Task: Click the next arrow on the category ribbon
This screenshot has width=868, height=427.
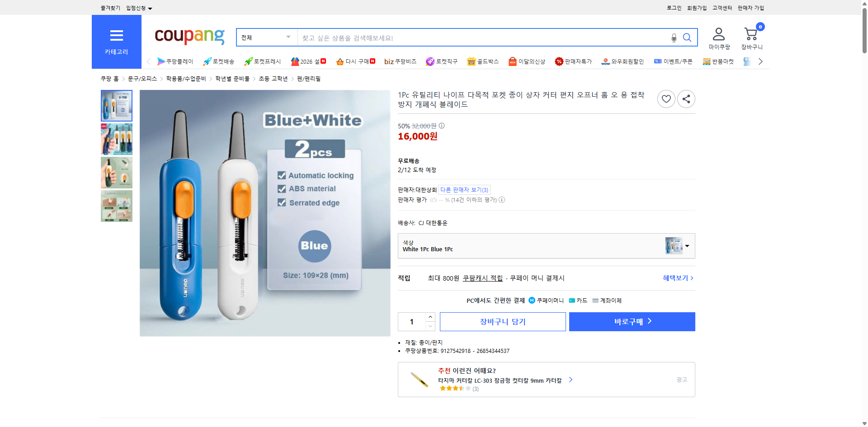Action: coord(760,61)
